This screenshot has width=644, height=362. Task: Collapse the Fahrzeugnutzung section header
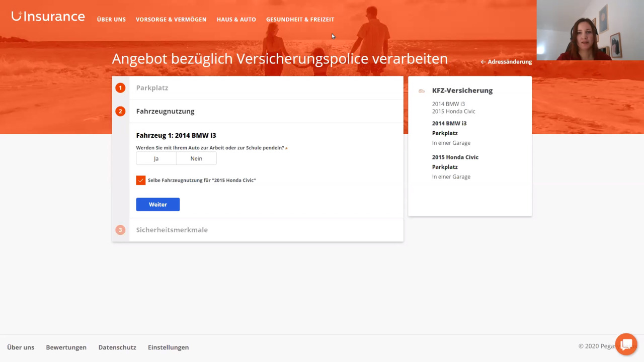165,111
